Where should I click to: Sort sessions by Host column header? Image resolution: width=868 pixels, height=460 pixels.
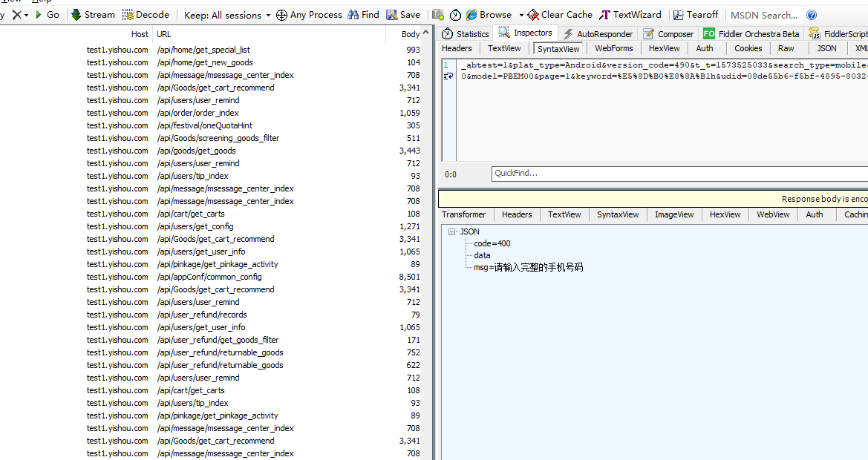pyautogui.click(x=140, y=34)
